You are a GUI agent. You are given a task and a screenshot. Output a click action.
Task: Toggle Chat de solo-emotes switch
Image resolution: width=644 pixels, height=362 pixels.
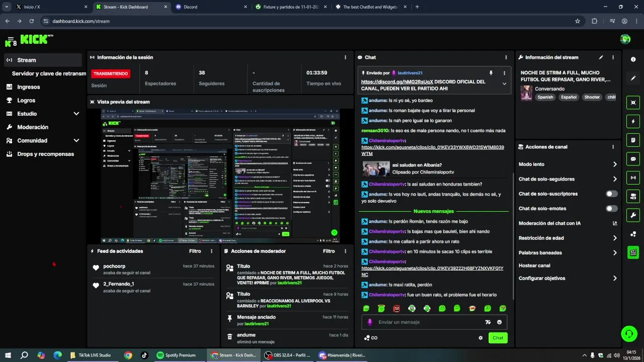[612, 208]
